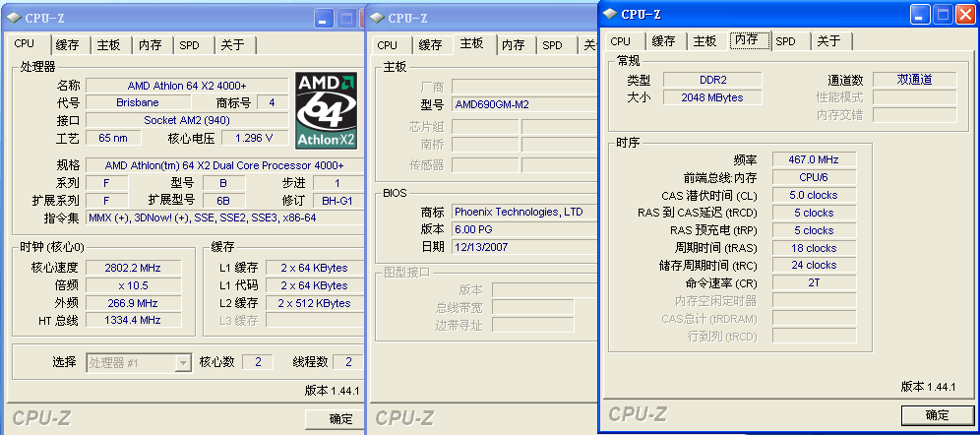Click the 线程数 value field
The image size is (980, 435).
click(x=348, y=362)
